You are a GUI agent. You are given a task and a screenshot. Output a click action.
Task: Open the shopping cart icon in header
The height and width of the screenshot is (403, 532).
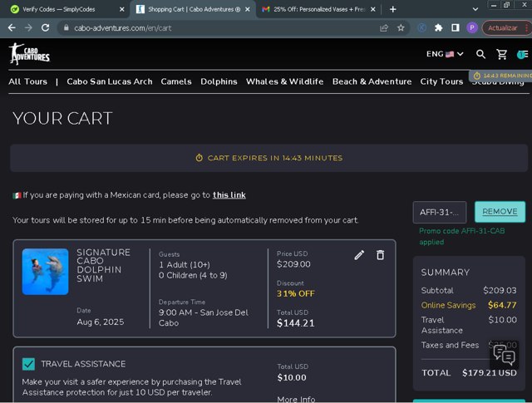pyautogui.click(x=501, y=54)
